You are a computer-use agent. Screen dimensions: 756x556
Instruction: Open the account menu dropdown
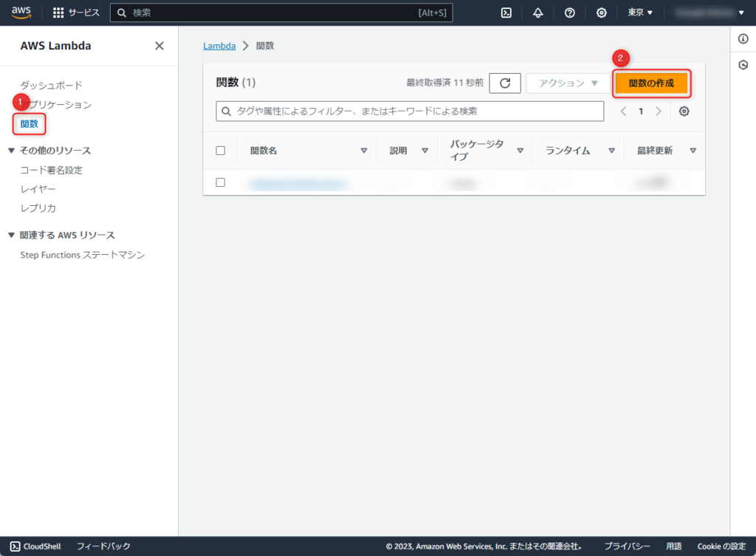(x=709, y=13)
